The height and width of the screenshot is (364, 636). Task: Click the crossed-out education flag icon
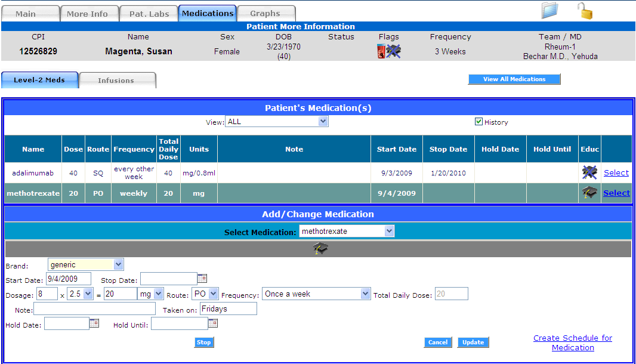(x=393, y=51)
